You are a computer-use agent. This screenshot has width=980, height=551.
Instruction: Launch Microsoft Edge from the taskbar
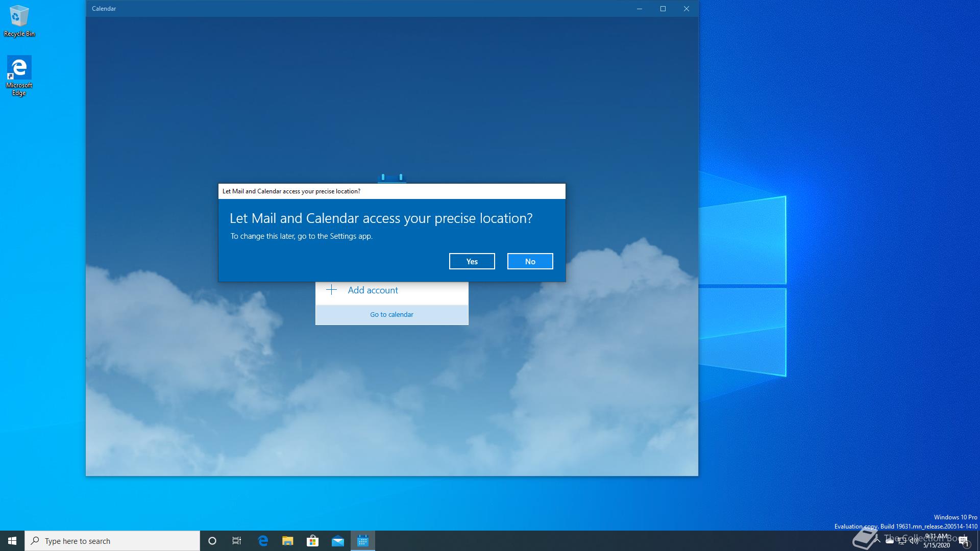point(263,541)
